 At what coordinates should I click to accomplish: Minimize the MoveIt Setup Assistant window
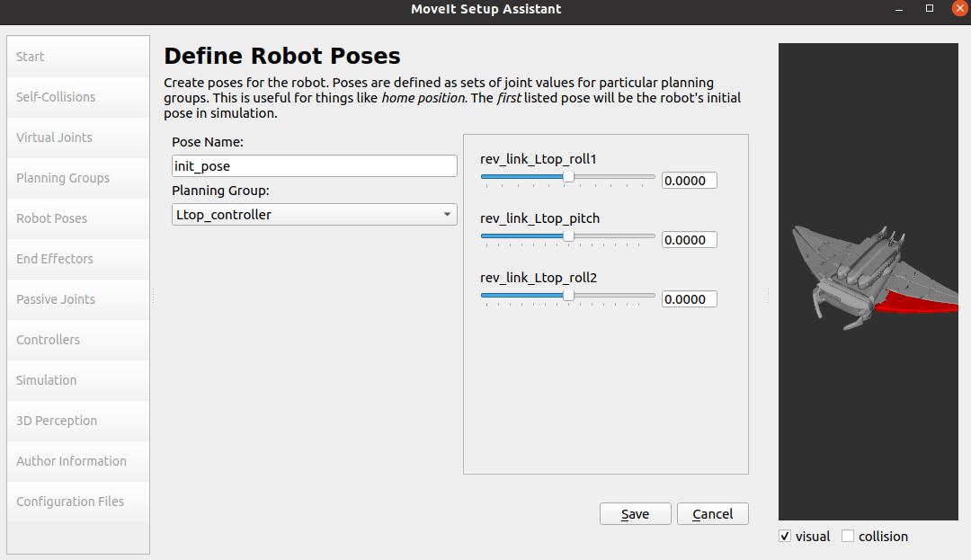coord(899,9)
